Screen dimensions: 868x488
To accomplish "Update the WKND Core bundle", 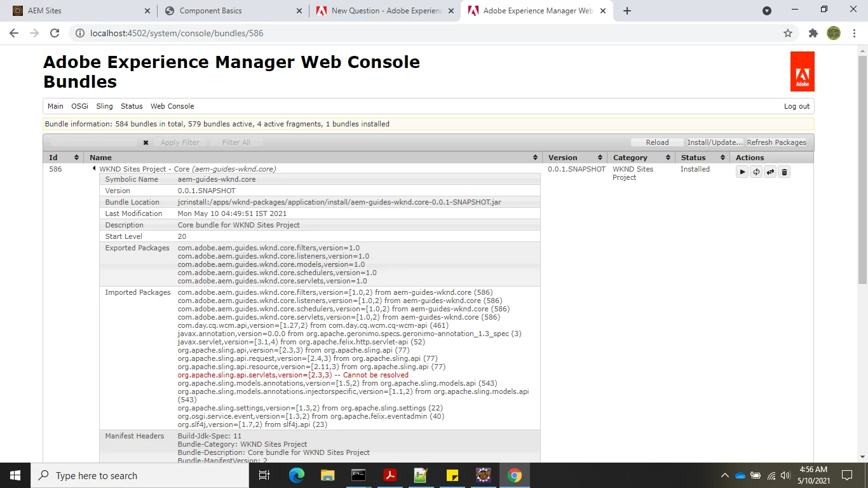I will coord(770,172).
